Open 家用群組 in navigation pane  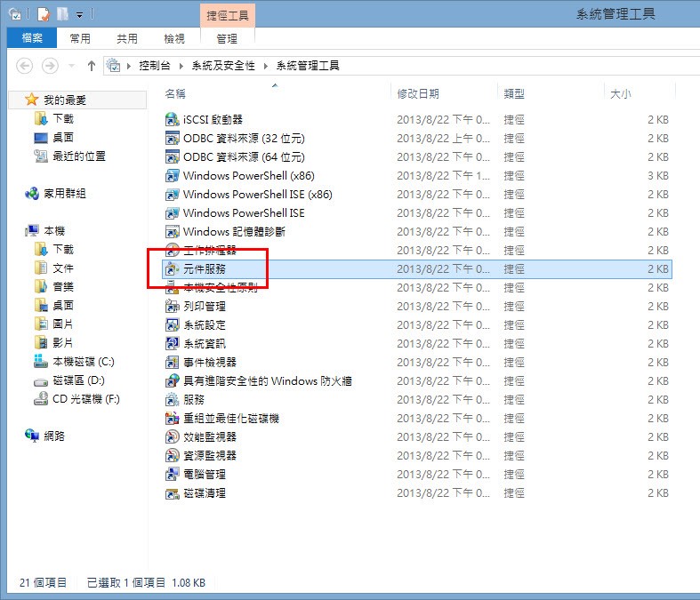click(65, 194)
